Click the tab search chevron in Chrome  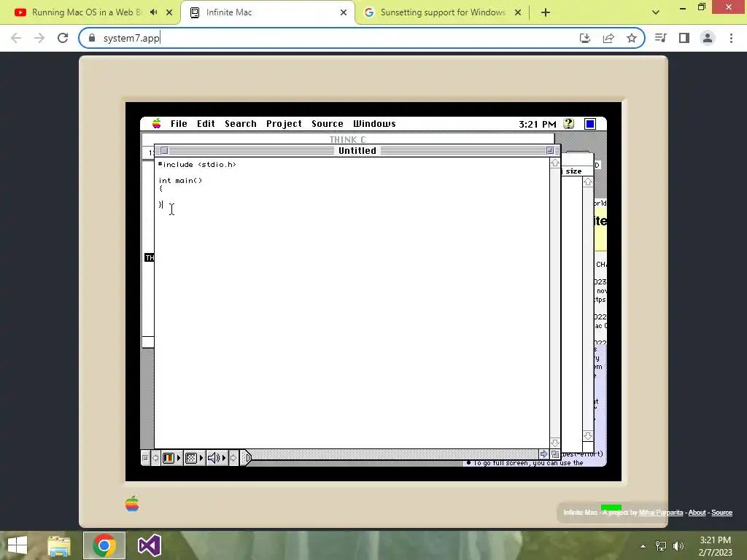656,12
